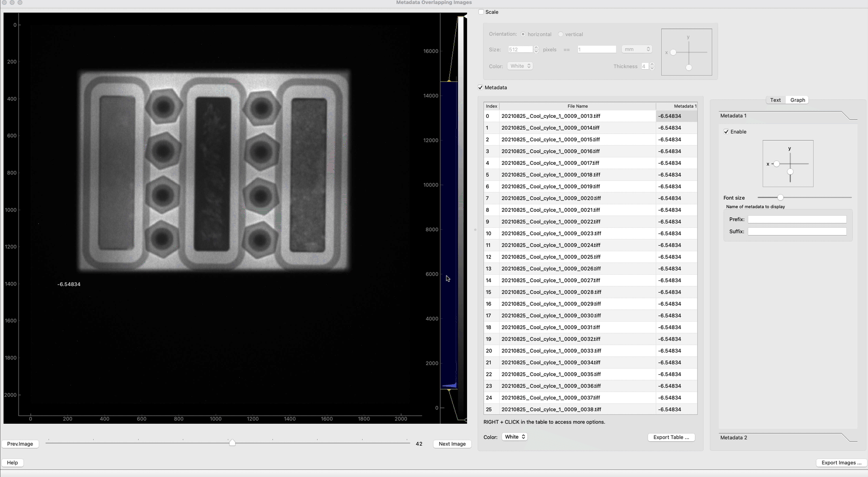868x477 pixels.
Task: Open the metadata Color dropdown below table
Action: pos(514,437)
